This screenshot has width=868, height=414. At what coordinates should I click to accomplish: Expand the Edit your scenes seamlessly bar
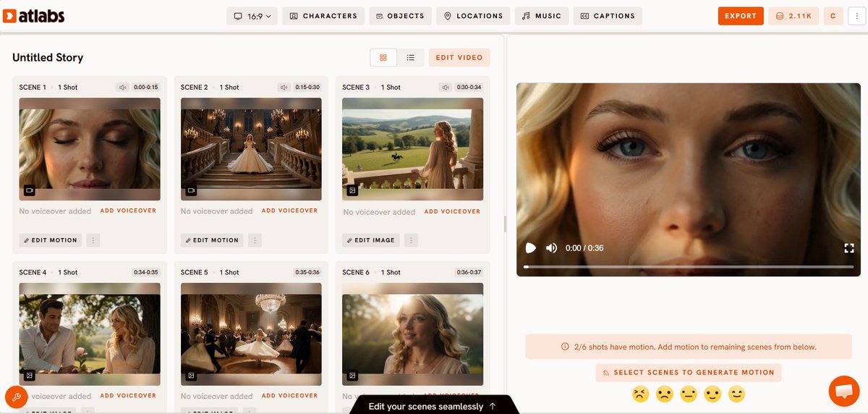(x=433, y=406)
